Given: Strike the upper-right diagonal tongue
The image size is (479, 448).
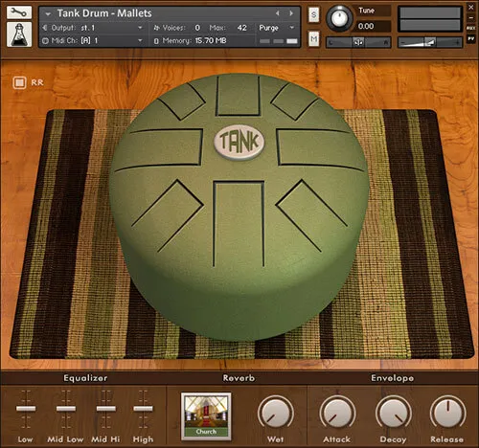Looking at the screenshot, I should pyautogui.click(x=294, y=101).
